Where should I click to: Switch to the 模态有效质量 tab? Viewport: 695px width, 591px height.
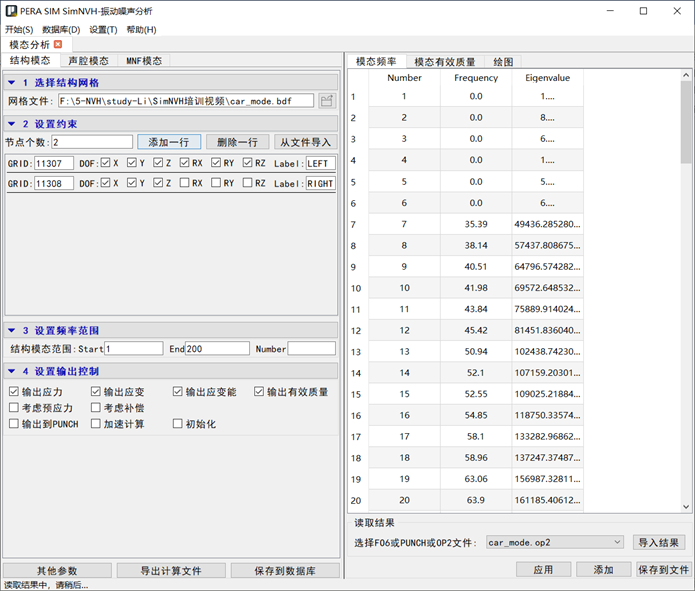[x=444, y=62]
